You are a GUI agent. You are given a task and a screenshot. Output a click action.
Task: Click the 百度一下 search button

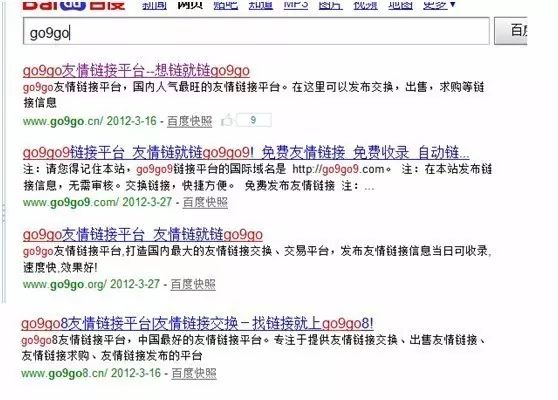point(511,31)
